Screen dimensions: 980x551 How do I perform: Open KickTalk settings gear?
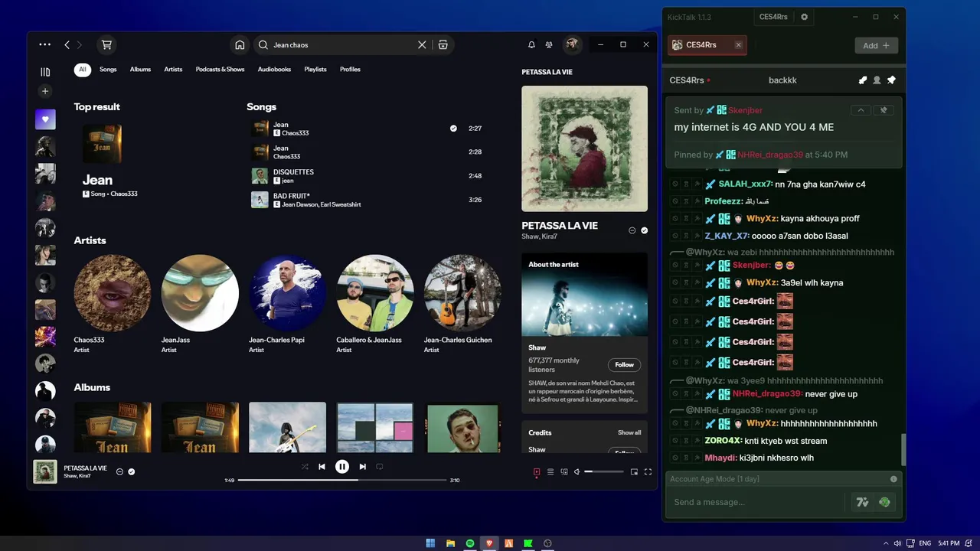click(x=804, y=17)
